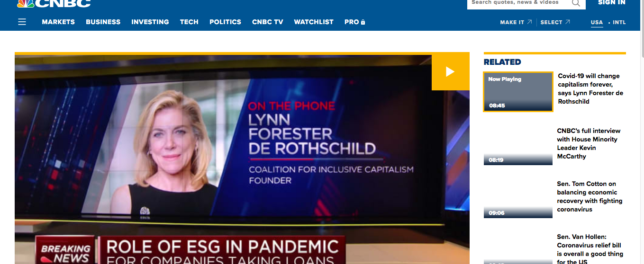Click SIGN IN link
Screen dimensions: 644x264
(x=612, y=2)
